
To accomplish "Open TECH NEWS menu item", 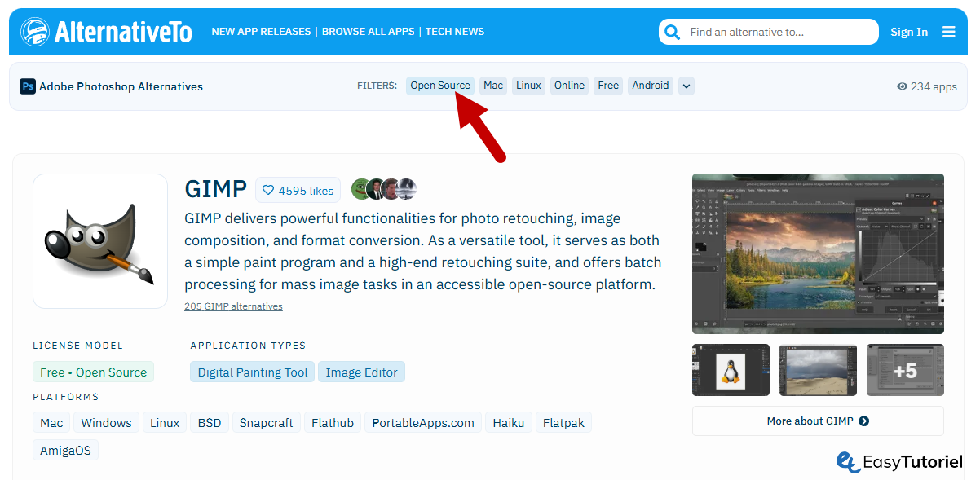I will pos(455,32).
